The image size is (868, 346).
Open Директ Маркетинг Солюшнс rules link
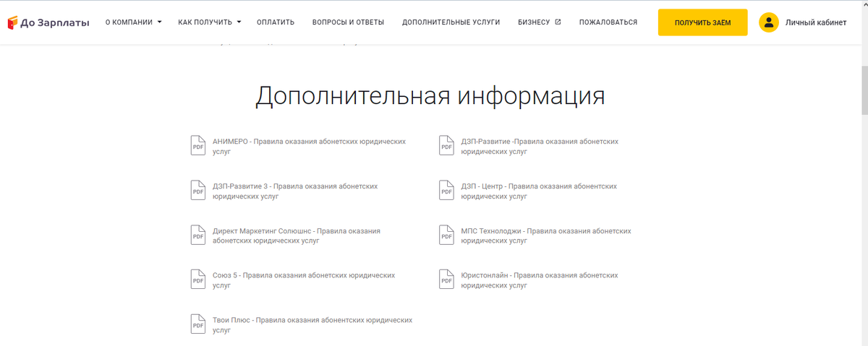[297, 236]
